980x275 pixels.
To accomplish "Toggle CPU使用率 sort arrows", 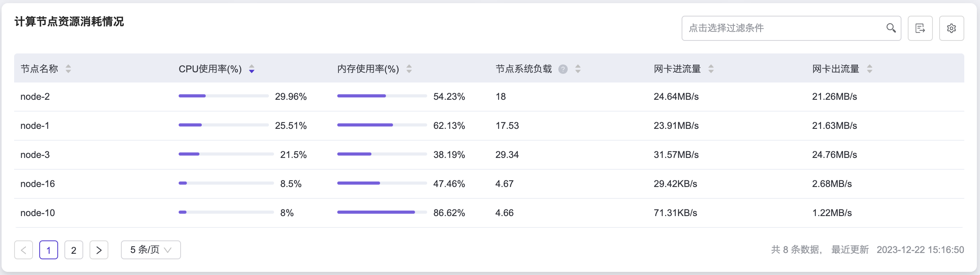I will (x=252, y=69).
